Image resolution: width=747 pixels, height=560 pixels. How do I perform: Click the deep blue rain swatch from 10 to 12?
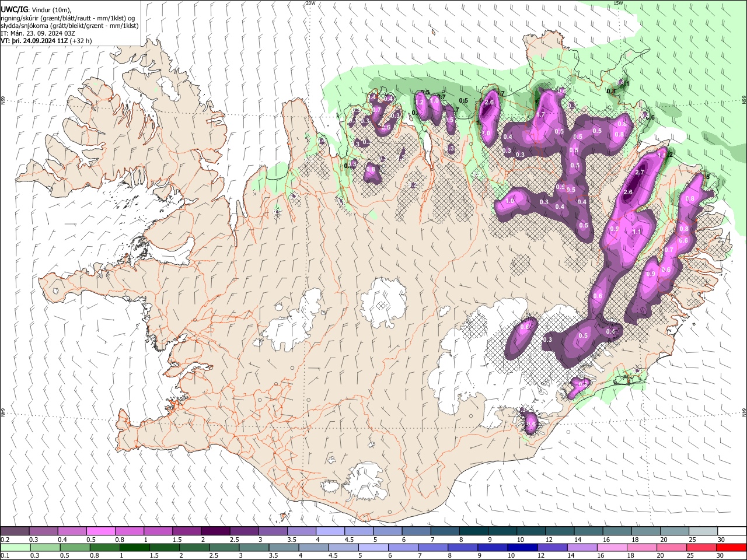click(x=522, y=547)
